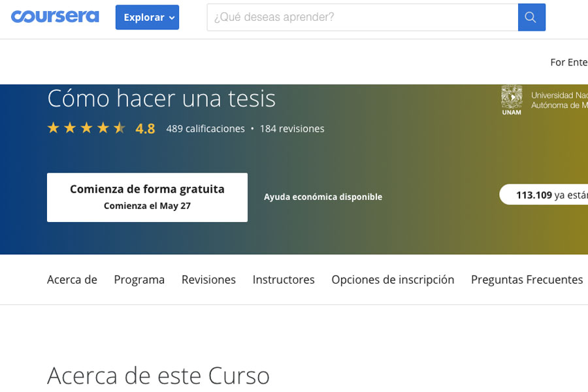Image resolution: width=588 pixels, height=392 pixels.
Task: Open Ayuda económica disponible link
Action: 323,197
